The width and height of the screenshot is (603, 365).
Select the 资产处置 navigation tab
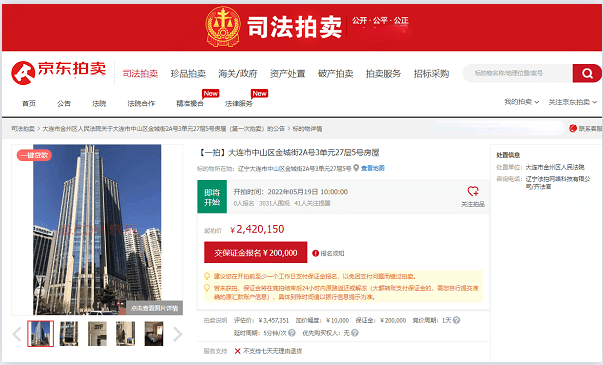[x=288, y=73]
